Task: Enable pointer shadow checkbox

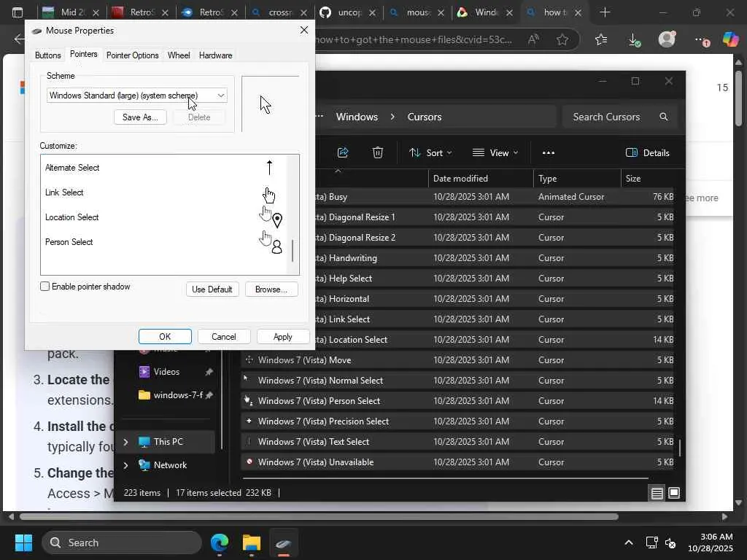Action: click(44, 286)
